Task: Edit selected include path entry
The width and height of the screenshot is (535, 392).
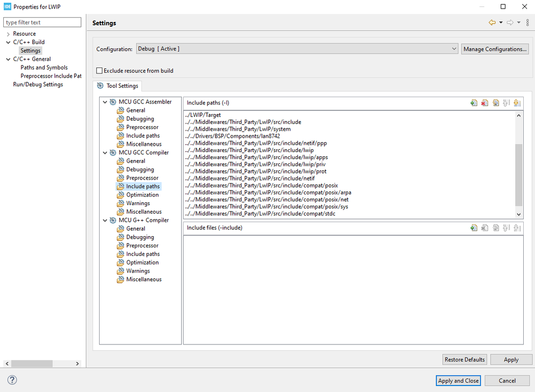Action: [495, 103]
